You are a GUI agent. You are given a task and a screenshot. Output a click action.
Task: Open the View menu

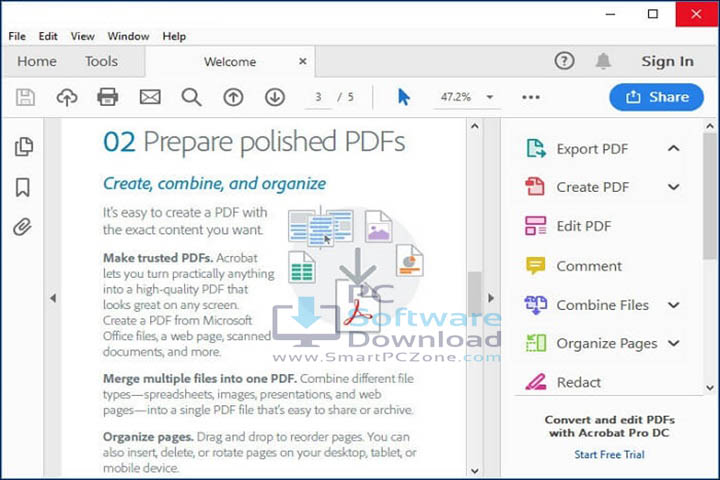[x=83, y=36]
